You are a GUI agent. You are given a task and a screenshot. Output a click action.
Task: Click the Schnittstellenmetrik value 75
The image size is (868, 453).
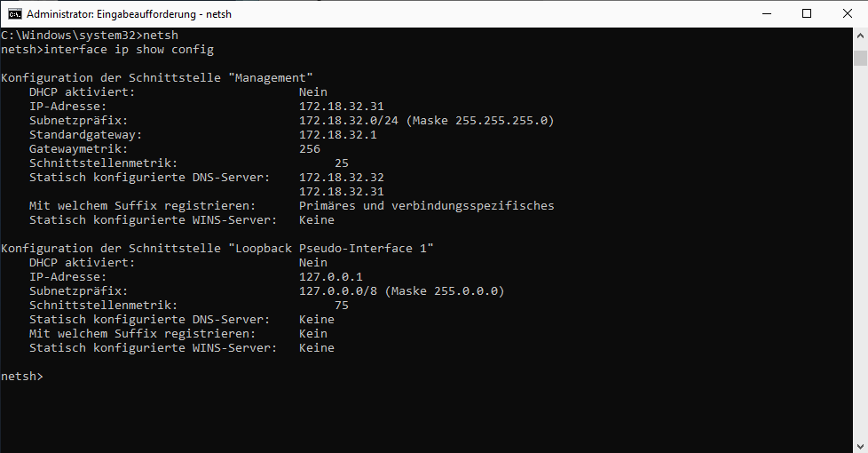click(342, 306)
